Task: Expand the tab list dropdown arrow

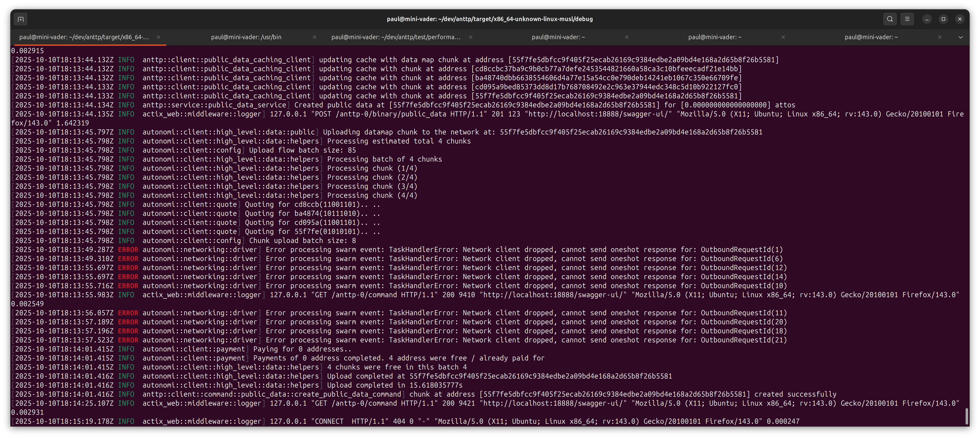Action: click(x=961, y=37)
